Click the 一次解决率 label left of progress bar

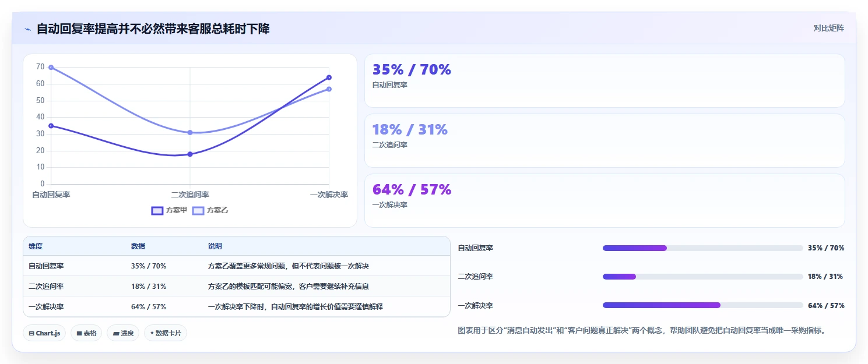[476, 305]
